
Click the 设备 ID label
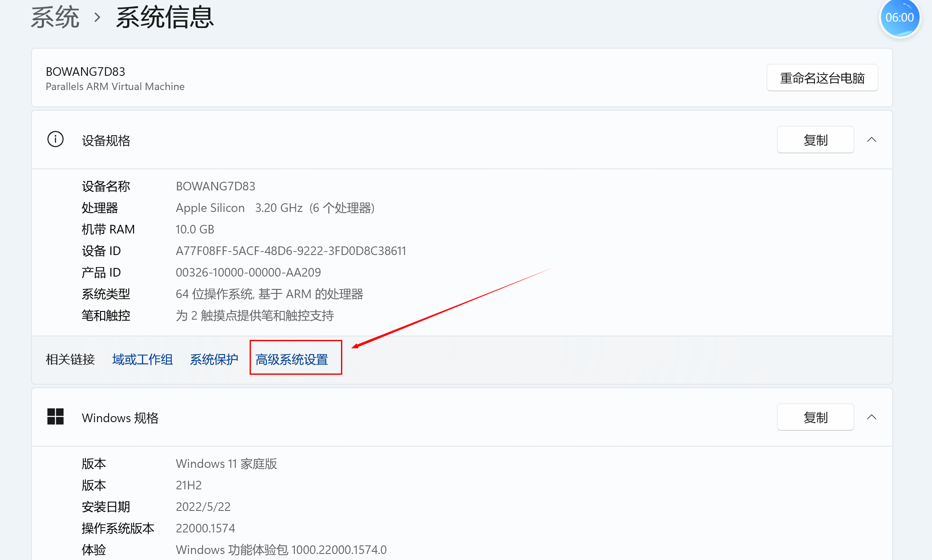click(x=101, y=251)
